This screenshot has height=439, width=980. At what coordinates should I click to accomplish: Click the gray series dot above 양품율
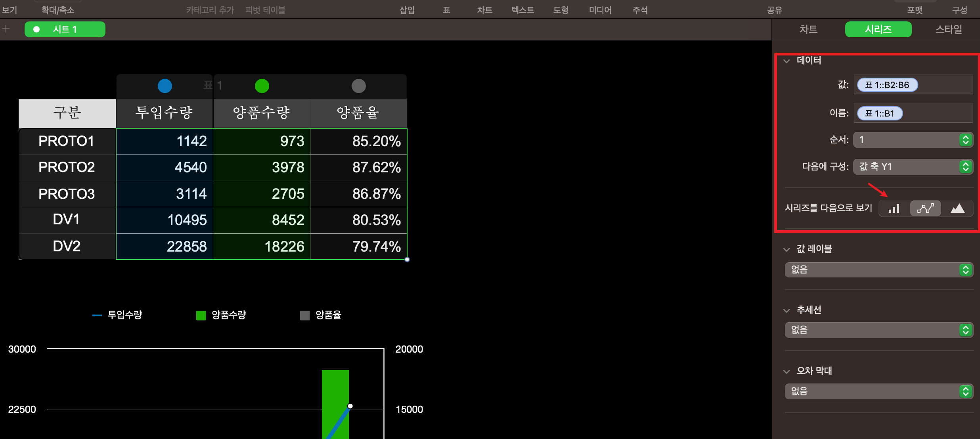click(x=358, y=86)
